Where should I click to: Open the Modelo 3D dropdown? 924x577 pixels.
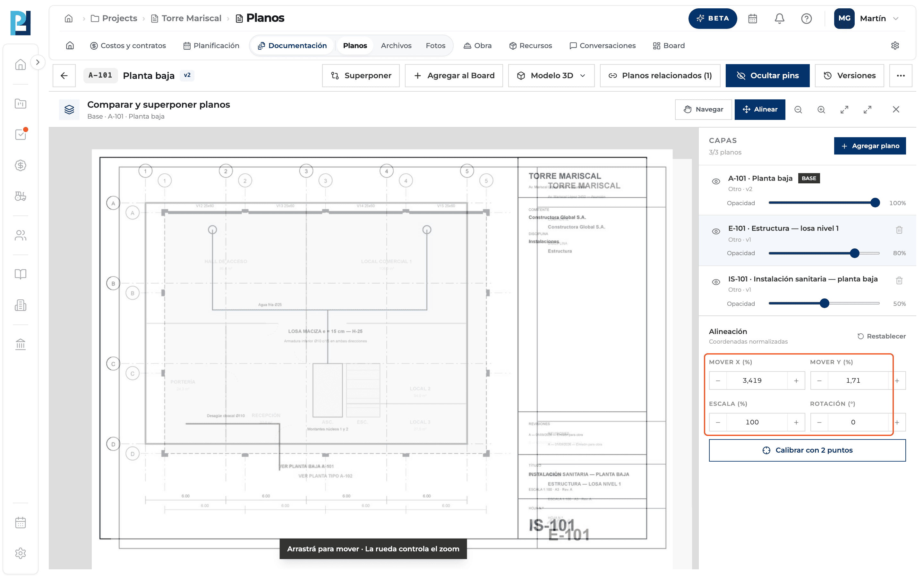pyautogui.click(x=551, y=76)
